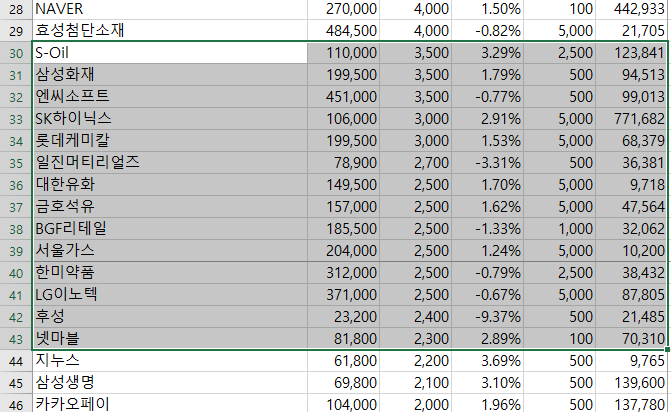Select the 후성 cell
Screen dimensions: 671x412
pos(170,317)
